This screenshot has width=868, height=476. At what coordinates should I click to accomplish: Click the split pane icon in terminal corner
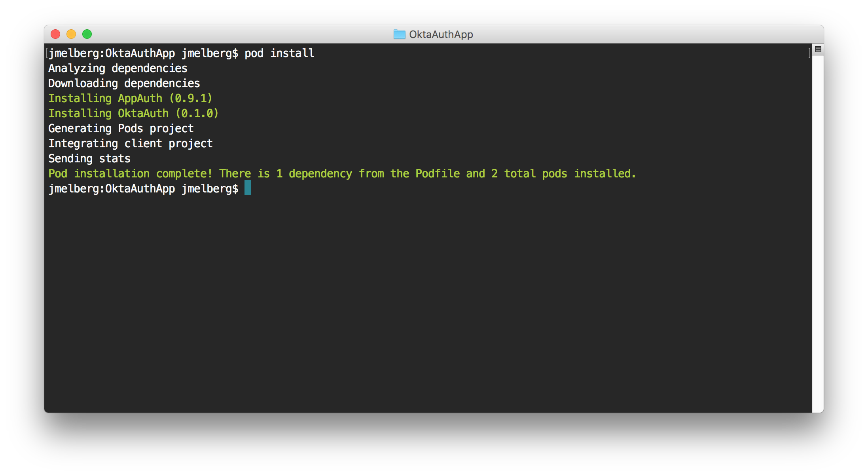click(x=818, y=50)
